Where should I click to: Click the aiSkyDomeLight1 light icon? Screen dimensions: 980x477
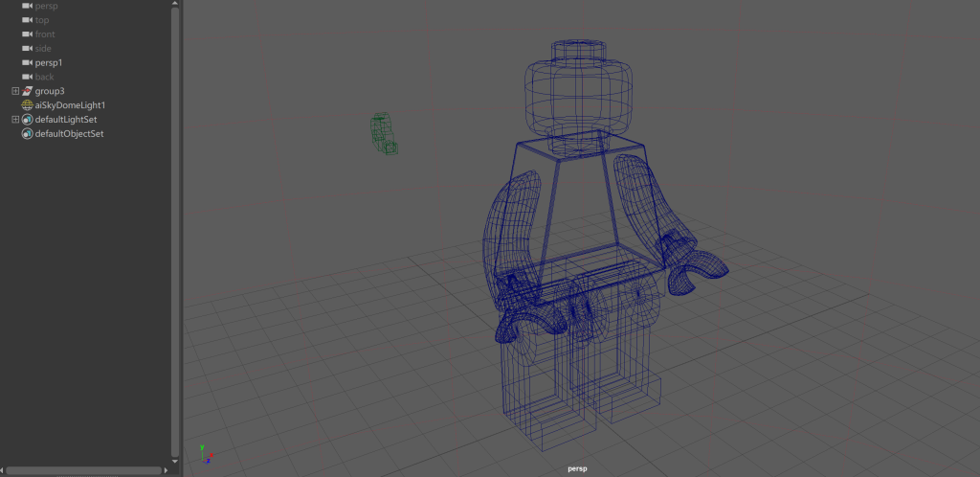pyautogui.click(x=27, y=105)
